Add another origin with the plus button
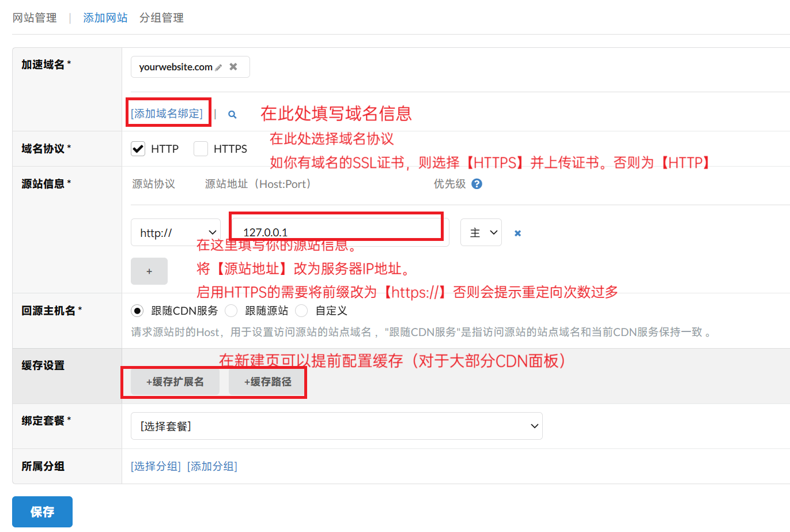Image resolution: width=790 pixels, height=532 pixels. click(149, 271)
